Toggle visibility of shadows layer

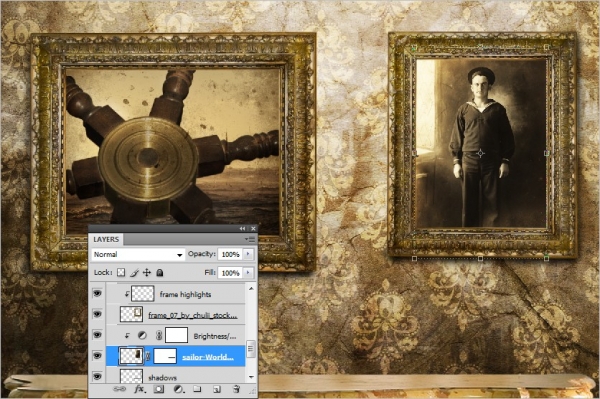pyautogui.click(x=97, y=376)
